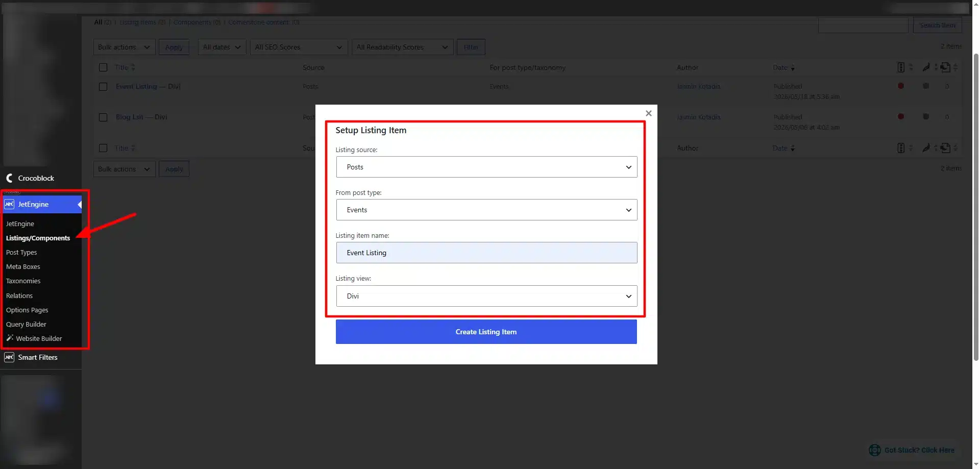This screenshot has height=469, width=980.
Task: Click the links document icon in footer
Action: pyautogui.click(x=945, y=148)
